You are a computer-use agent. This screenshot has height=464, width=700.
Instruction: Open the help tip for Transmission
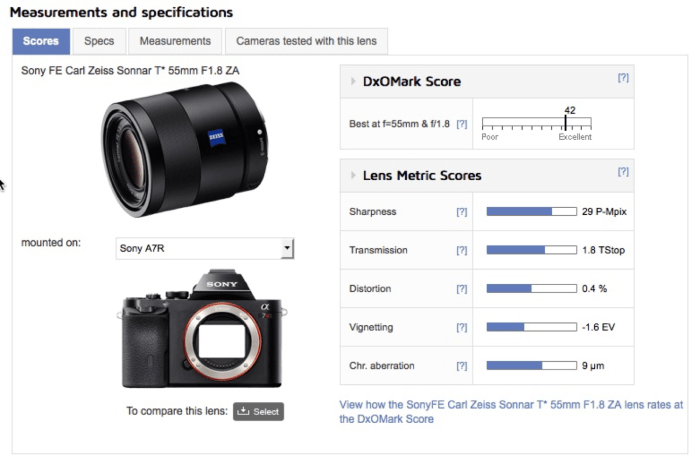[461, 250]
